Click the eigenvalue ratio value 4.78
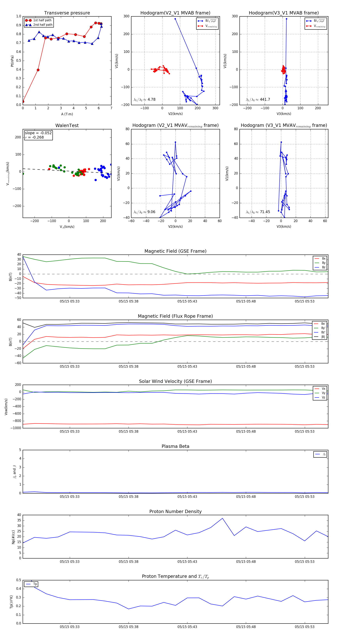 (151, 100)
